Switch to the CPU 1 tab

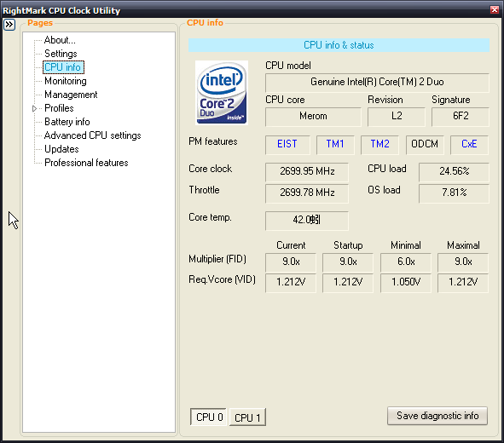coord(247,417)
